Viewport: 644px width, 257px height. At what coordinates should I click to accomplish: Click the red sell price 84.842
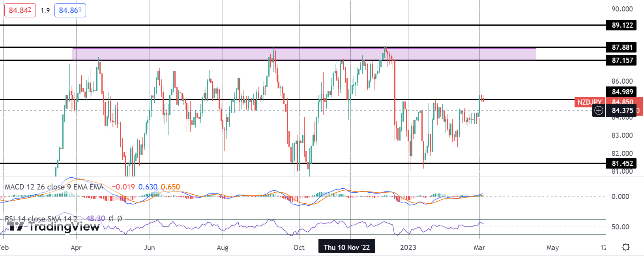pos(20,10)
